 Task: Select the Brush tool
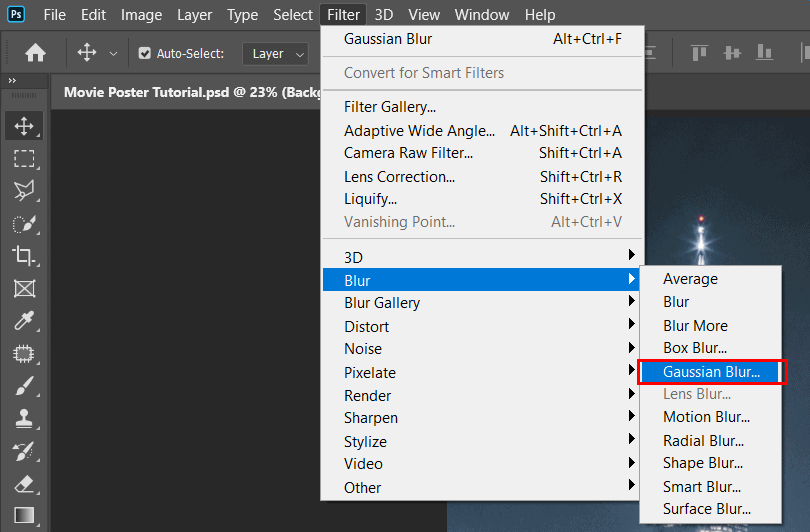(24, 386)
